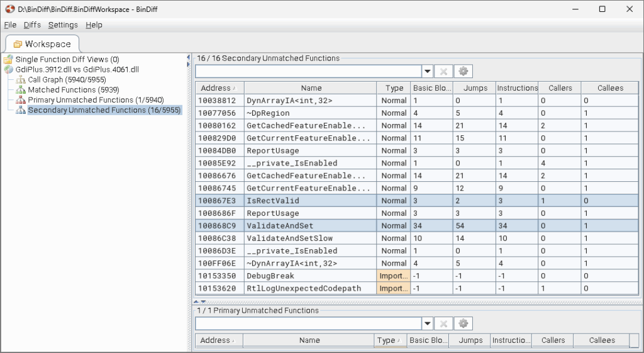Click split-pane arrows above primary functions panel
The image size is (644, 353).
(199, 302)
